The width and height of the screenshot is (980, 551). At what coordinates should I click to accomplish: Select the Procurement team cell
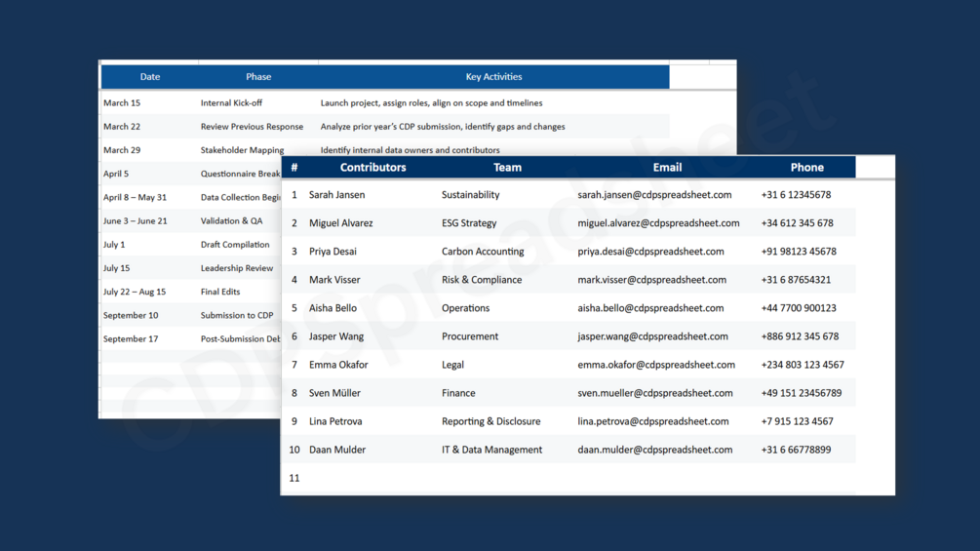point(470,336)
